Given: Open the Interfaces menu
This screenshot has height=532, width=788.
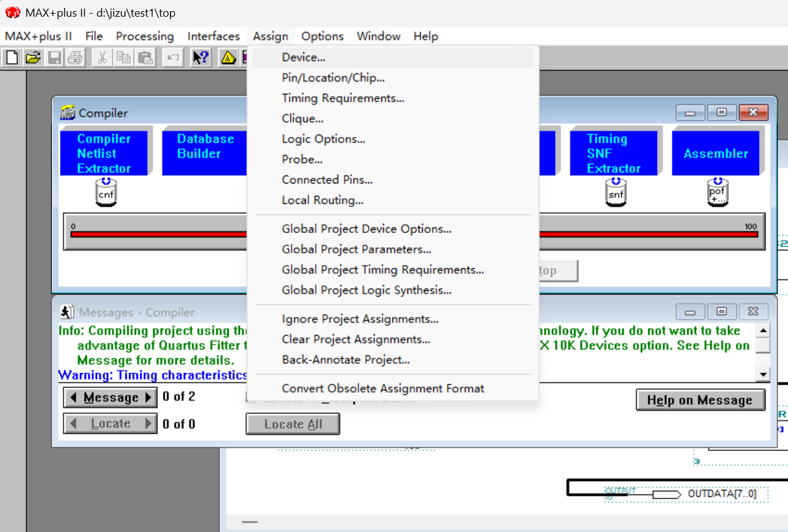Looking at the screenshot, I should tap(213, 36).
